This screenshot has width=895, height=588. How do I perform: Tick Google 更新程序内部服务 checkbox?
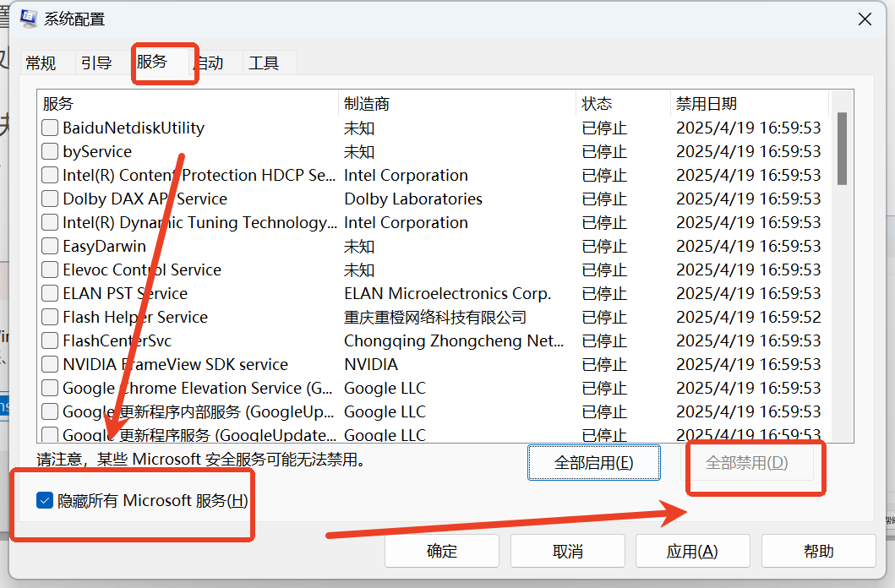click(x=50, y=411)
